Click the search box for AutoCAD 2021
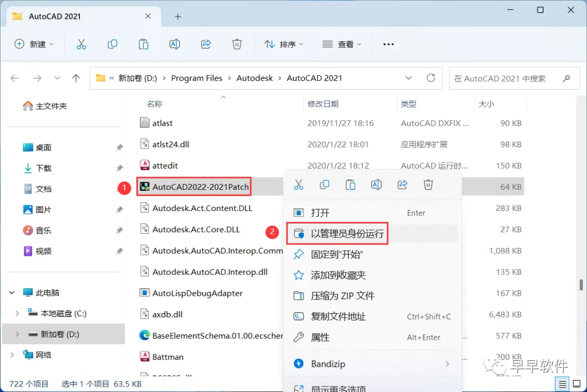This screenshot has width=587, height=392. pos(514,78)
